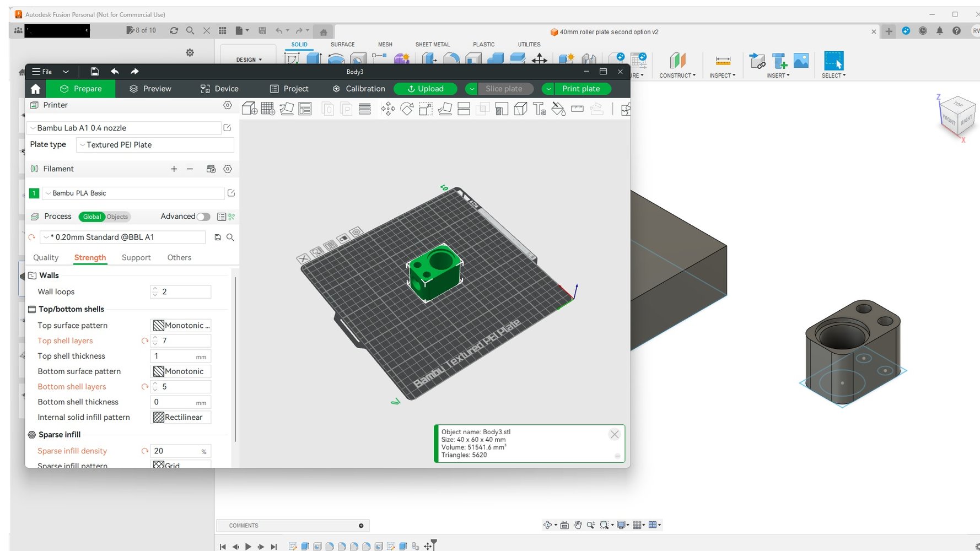This screenshot has width=980, height=551.
Task: Add a filament with the plus icon
Action: point(174,169)
